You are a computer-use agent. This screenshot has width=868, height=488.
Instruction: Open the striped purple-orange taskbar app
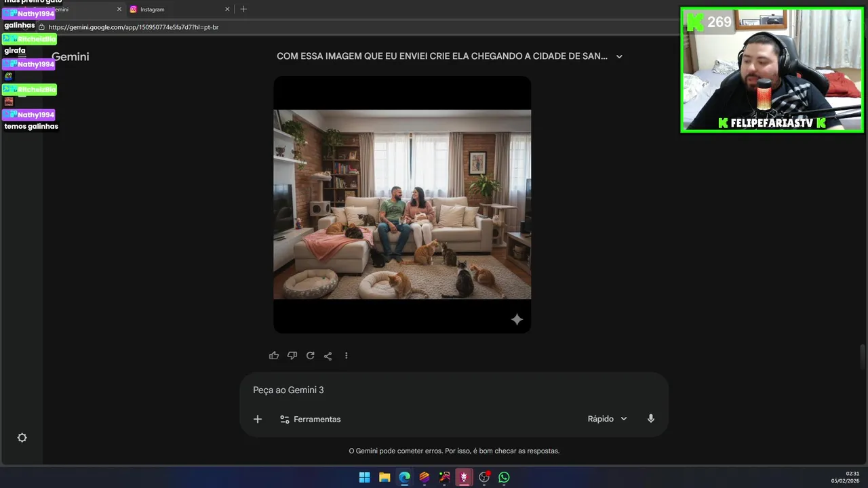click(x=425, y=477)
